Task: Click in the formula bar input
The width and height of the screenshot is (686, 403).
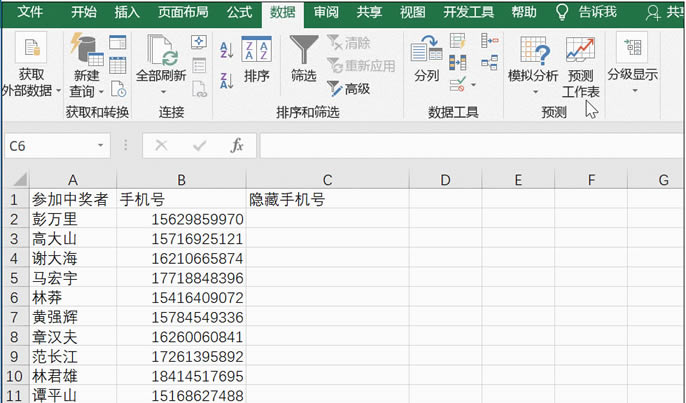Action: 470,146
